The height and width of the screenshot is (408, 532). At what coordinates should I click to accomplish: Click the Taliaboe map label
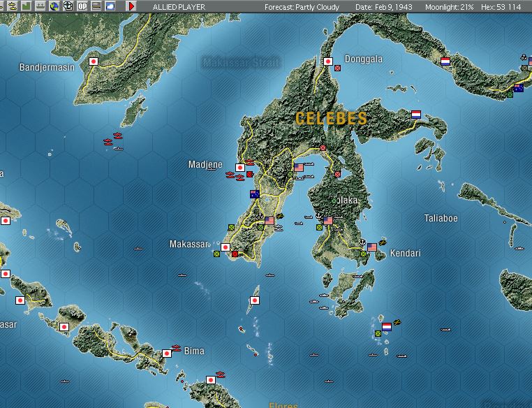pyautogui.click(x=441, y=218)
